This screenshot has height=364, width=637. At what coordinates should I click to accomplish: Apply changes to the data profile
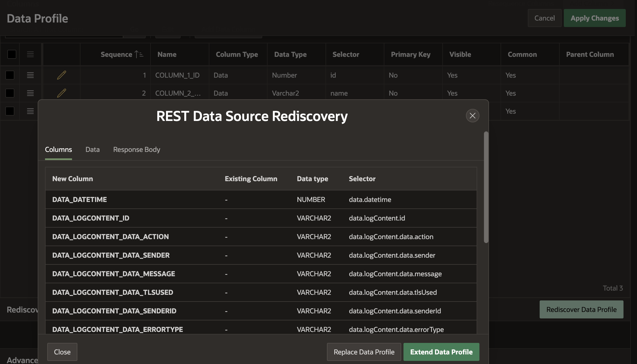click(595, 18)
